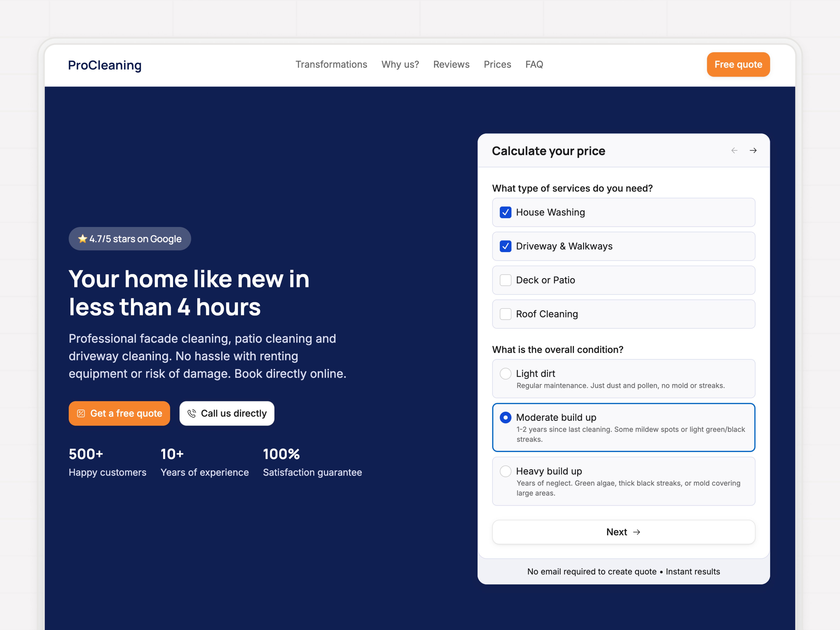The width and height of the screenshot is (840, 630).
Task: Select the Light dirt radio option
Action: click(506, 374)
